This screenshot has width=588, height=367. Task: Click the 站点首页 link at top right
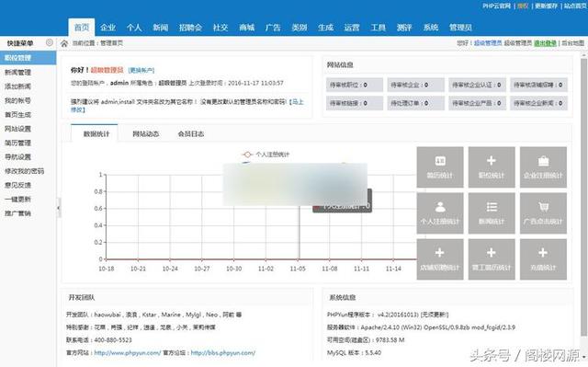pyautogui.click(x=575, y=6)
